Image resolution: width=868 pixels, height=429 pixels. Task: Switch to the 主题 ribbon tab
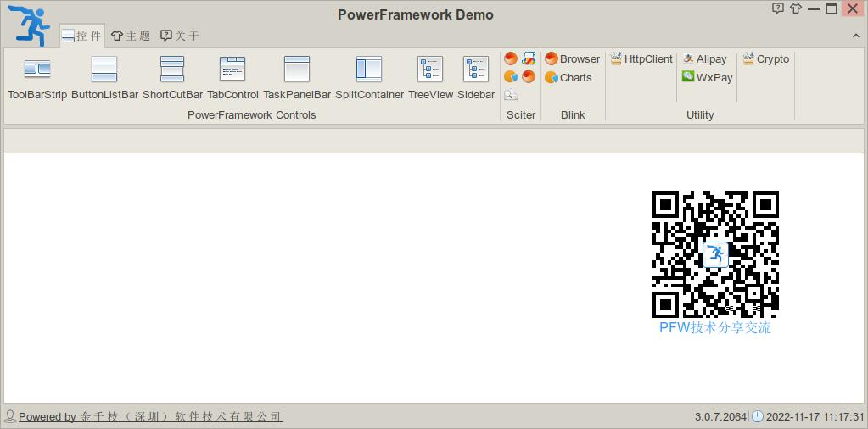click(x=131, y=36)
